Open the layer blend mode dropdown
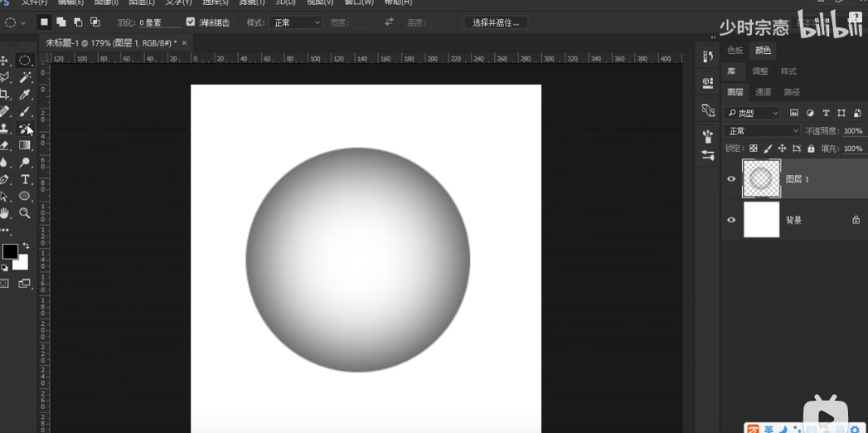Image resolution: width=868 pixels, height=433 pixels. 763,131
